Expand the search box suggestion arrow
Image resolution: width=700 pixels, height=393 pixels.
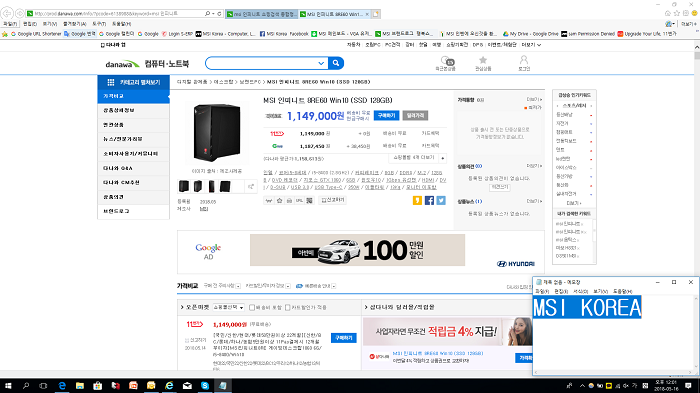click(321, 63)
